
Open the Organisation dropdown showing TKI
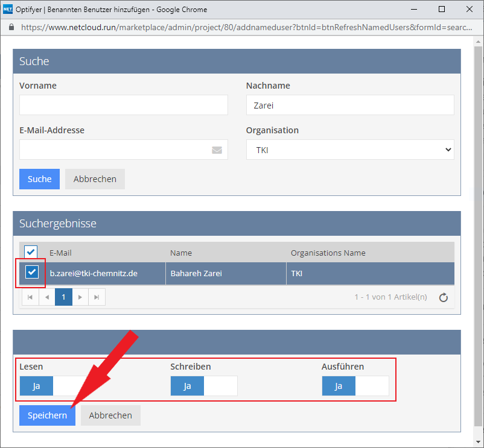349,150
